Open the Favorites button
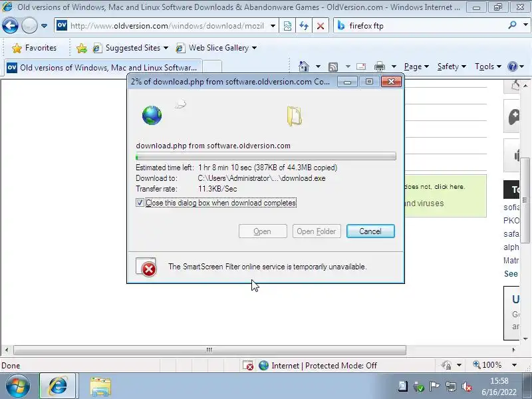 [34, 48]
